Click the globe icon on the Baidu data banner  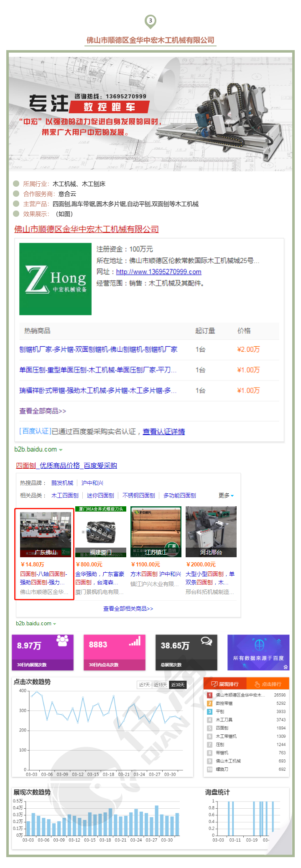click(x=259, y=645)
